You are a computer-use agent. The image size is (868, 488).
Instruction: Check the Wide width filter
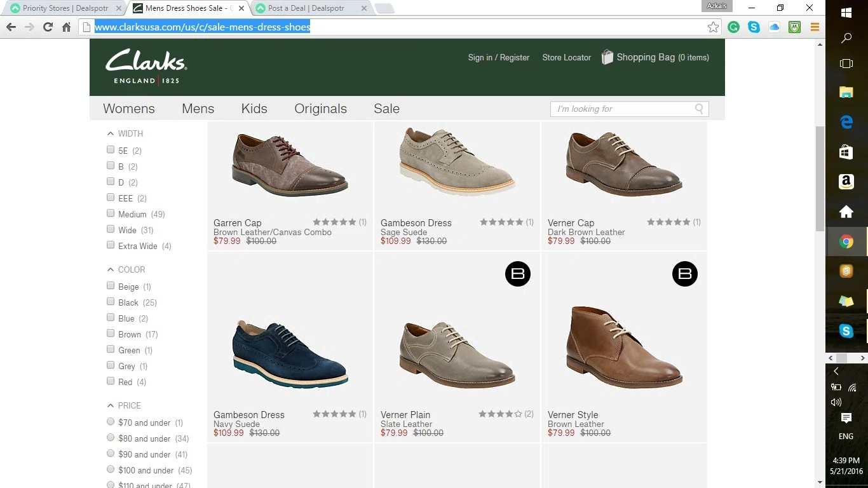tap(111, 229)
